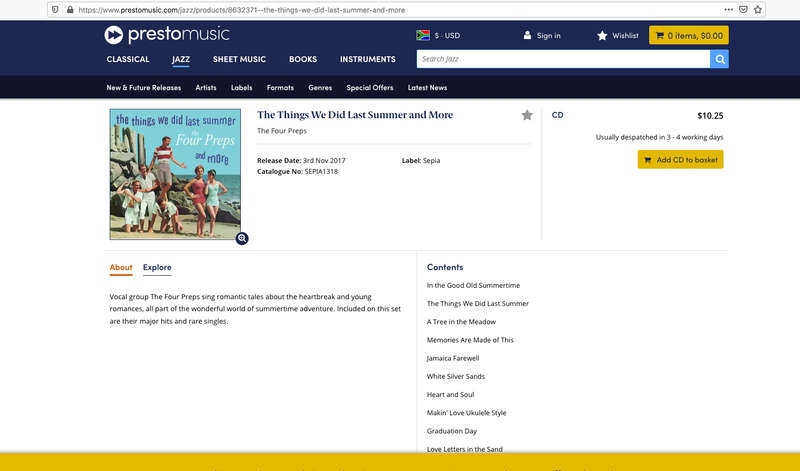Click the South Africa flag currency icon
The image size is (800, 471).
423,35
